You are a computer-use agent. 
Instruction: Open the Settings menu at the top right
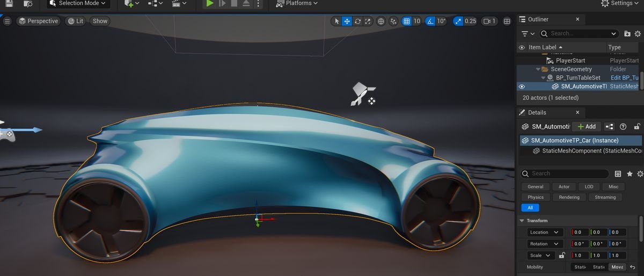(x=621, y=3)
